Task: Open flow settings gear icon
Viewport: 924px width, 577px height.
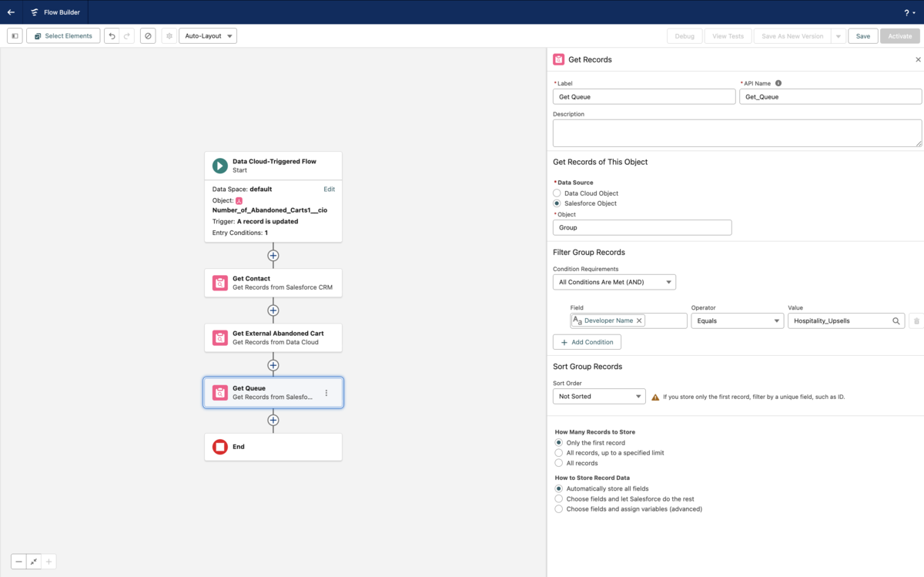Action: (169, 36)
